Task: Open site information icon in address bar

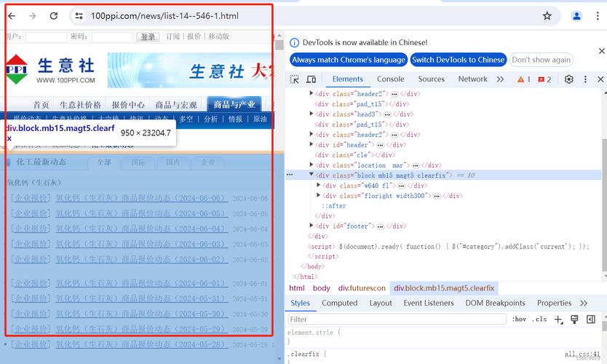Action: [x=79, y=16]
